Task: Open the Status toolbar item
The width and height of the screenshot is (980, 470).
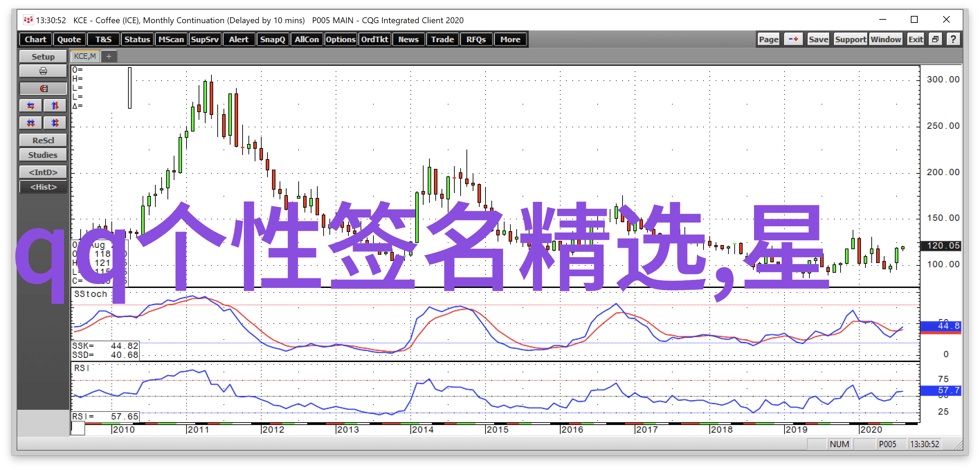Action: pos(137,39)
